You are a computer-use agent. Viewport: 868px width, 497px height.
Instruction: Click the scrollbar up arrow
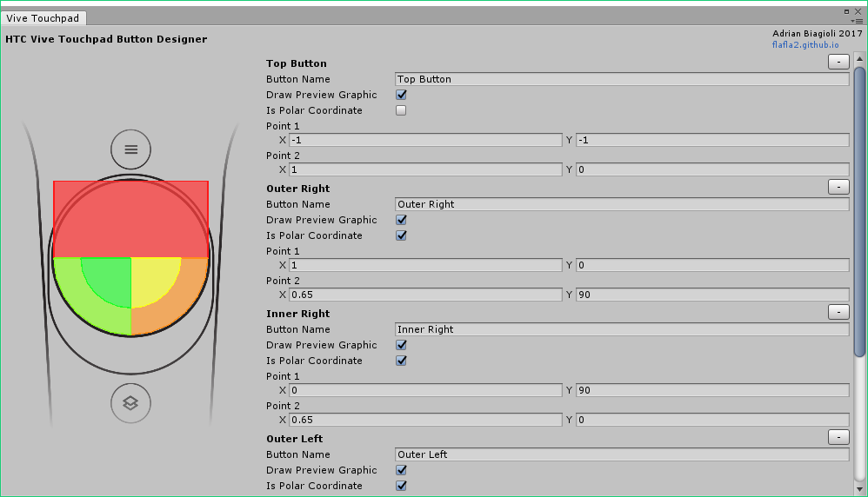859,58
